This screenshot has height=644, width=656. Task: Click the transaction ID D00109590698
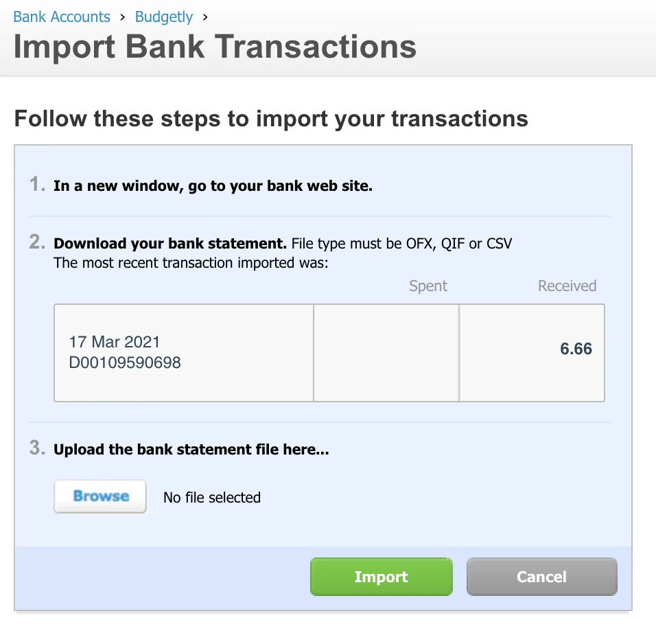point(124,363)
